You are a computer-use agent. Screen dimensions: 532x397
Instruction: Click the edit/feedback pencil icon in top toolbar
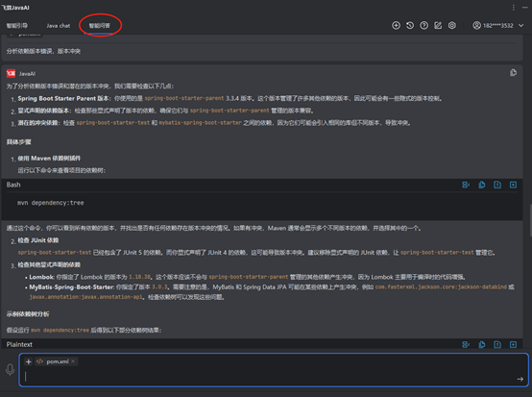[x=438, y=25]
